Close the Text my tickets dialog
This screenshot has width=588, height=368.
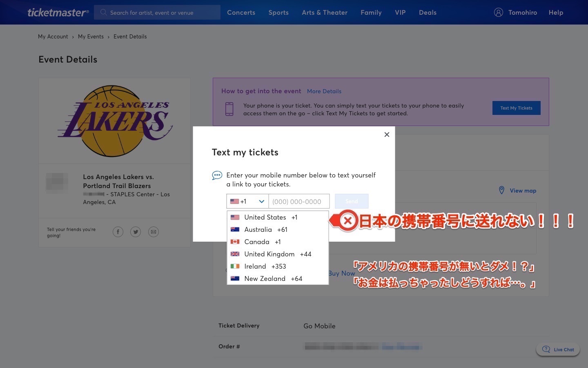pyautogui.click(x=387, y=135)
